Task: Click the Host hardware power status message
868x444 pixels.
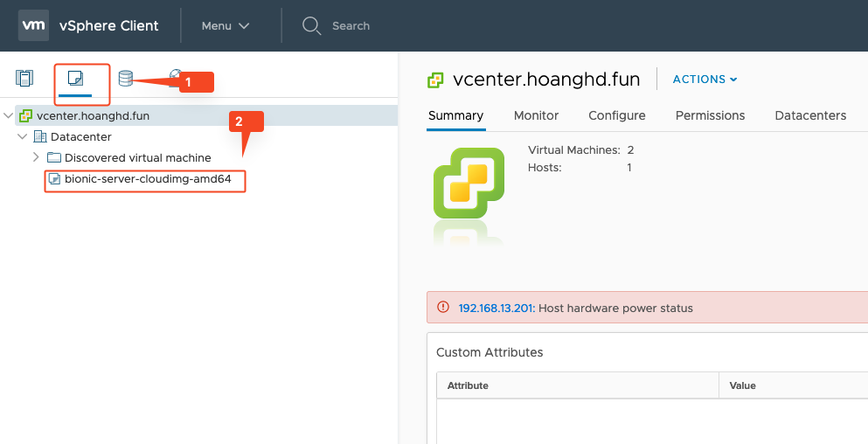Action: (615, 309)
